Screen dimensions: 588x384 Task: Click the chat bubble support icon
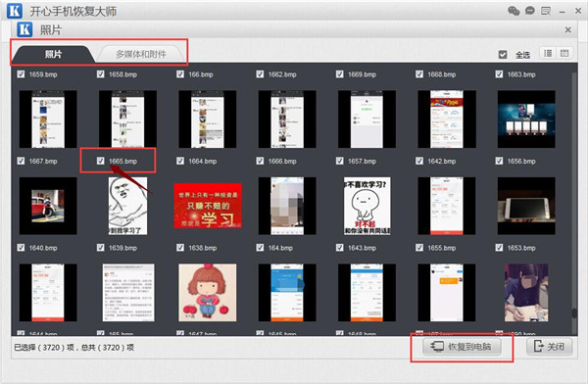(x=529, y=11)
